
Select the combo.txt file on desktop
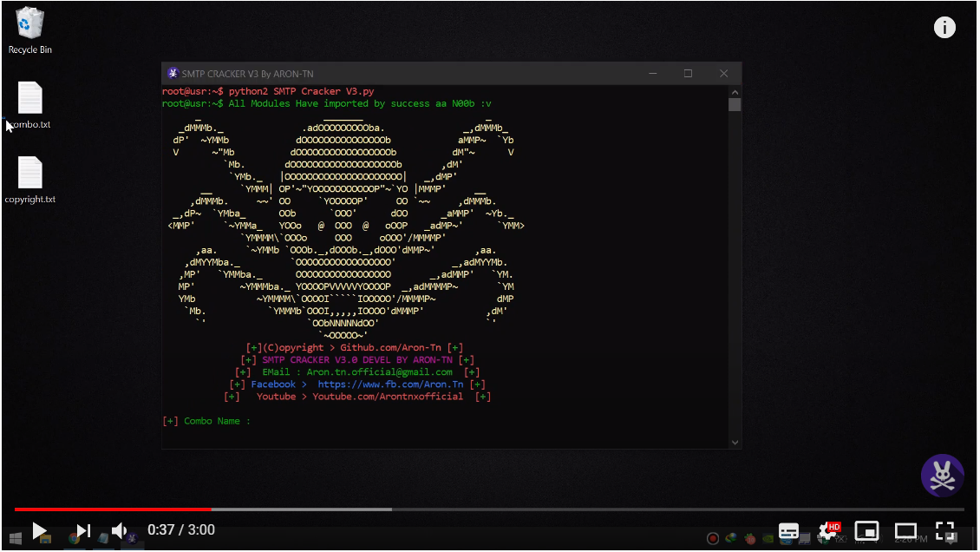click(x=29, y=105)
